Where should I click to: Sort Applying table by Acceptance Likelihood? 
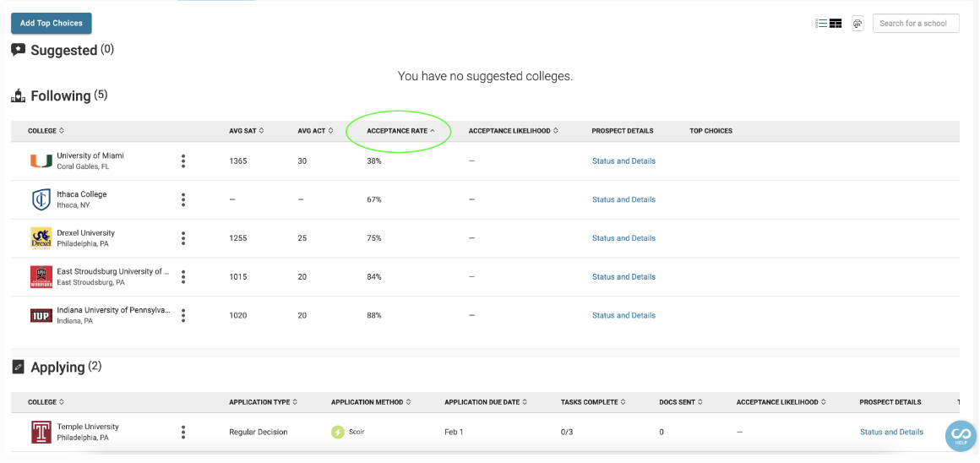pos(781,402)
